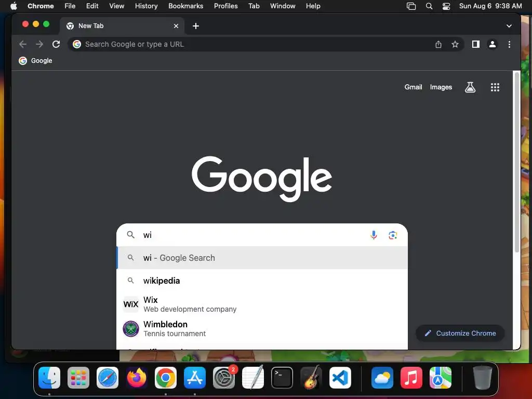This screenshot has width=532, height=399.
Task: Expand the tab search chevron
Action: pyautogui.click(x=509, y=26)
